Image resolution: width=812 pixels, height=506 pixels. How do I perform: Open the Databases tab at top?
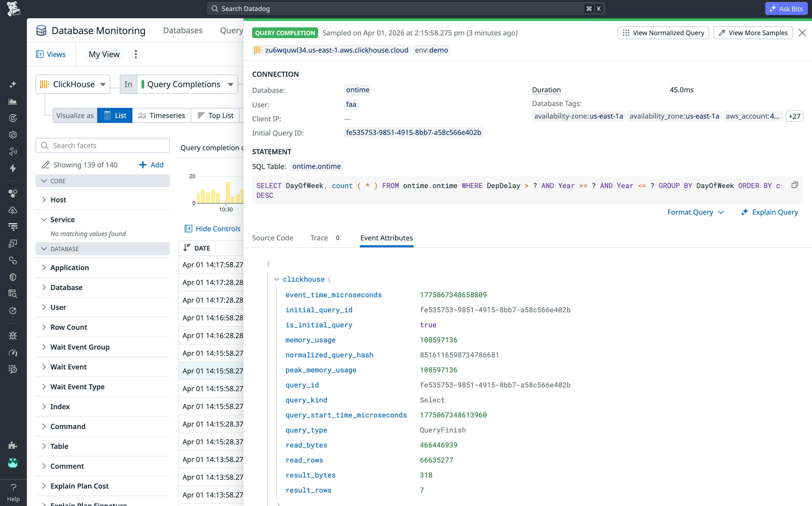click(x=183, y=30)
